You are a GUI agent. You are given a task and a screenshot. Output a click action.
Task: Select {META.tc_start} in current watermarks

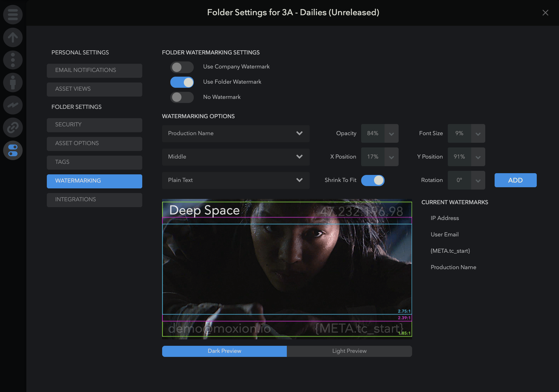coord(450,251)
